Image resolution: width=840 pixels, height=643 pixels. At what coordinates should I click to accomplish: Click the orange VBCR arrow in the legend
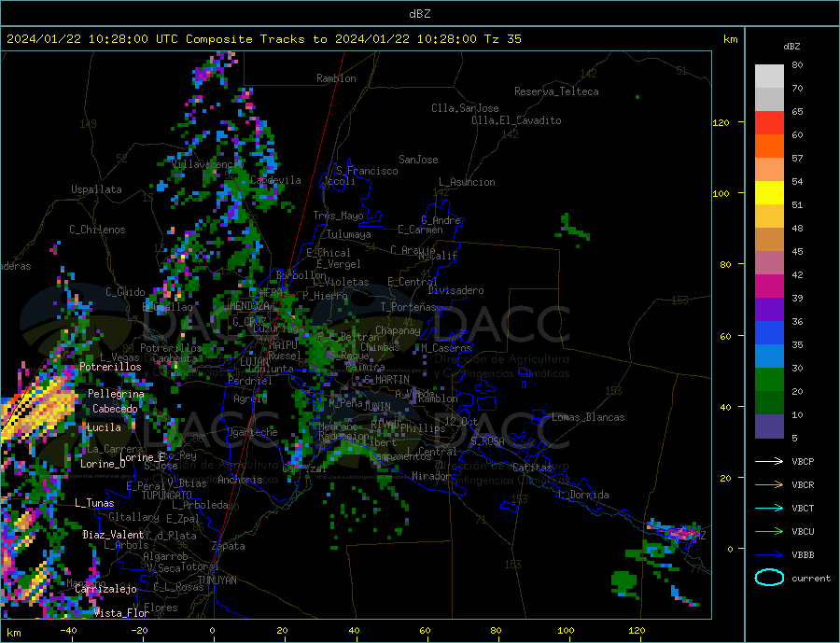pyautogui.click(x=769, y=485)
